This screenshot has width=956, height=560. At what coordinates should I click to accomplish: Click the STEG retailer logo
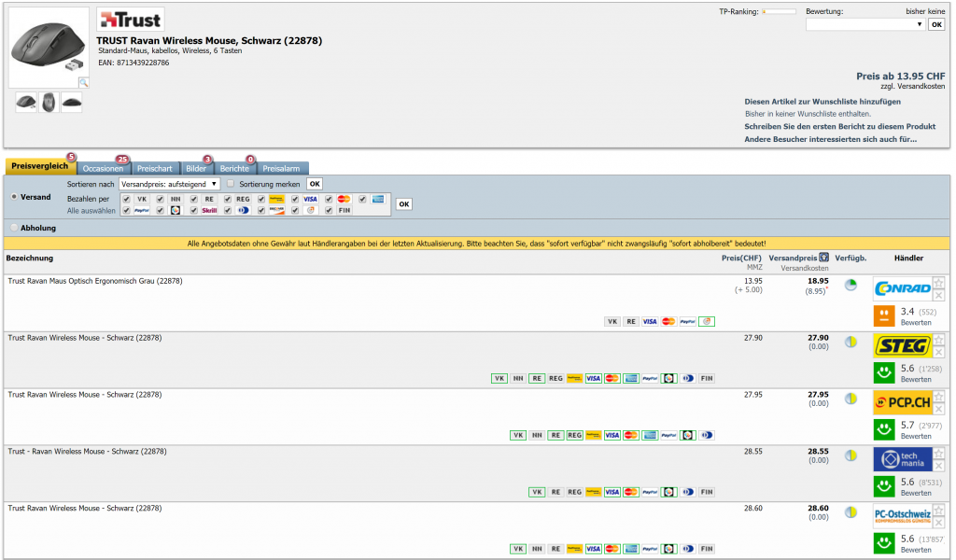point(901,346)
